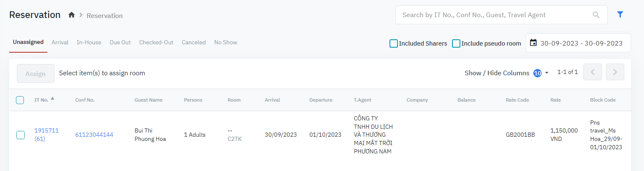Select the reservation row checkbox for Bui Thi Phuong Hoa
The height and width of the screenshot is (171, 644).
click(20, 135)
